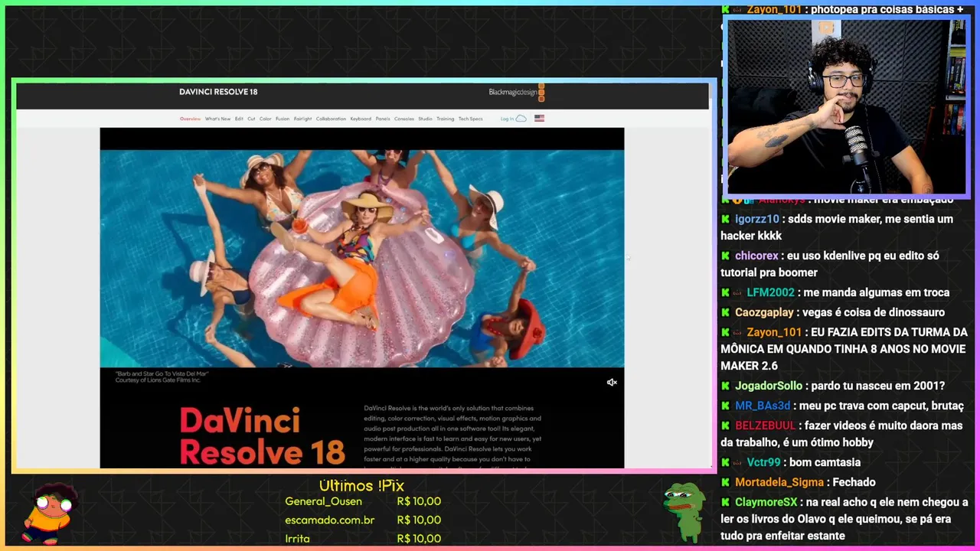Click the K badge next to chicorex
This screenshot has height=551, width=980.
coord(725,256)
